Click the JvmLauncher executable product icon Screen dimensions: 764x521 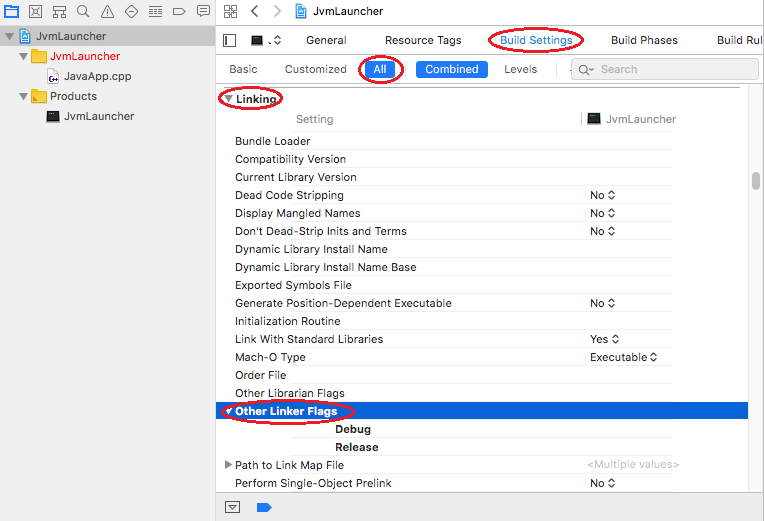tap(53, 116)
